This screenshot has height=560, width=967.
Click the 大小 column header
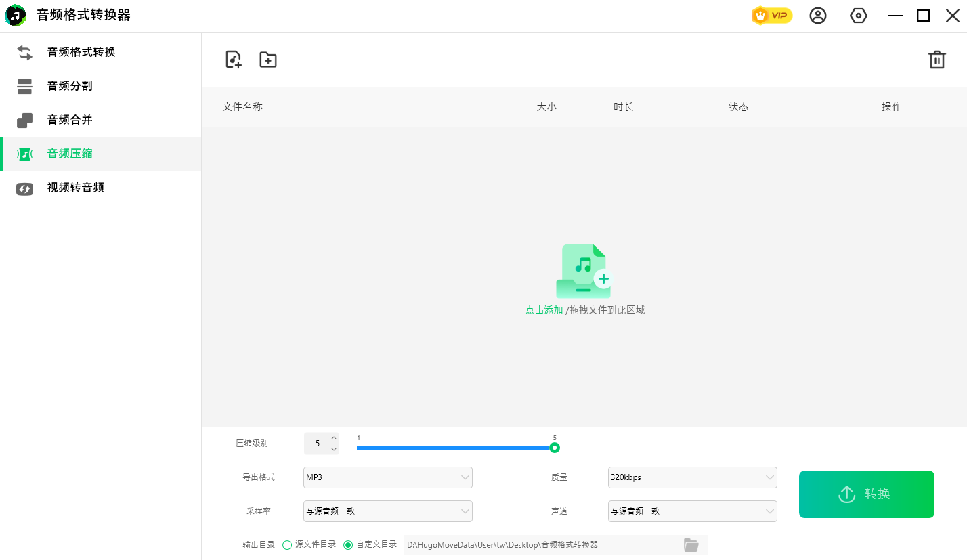tap(546, 107)
